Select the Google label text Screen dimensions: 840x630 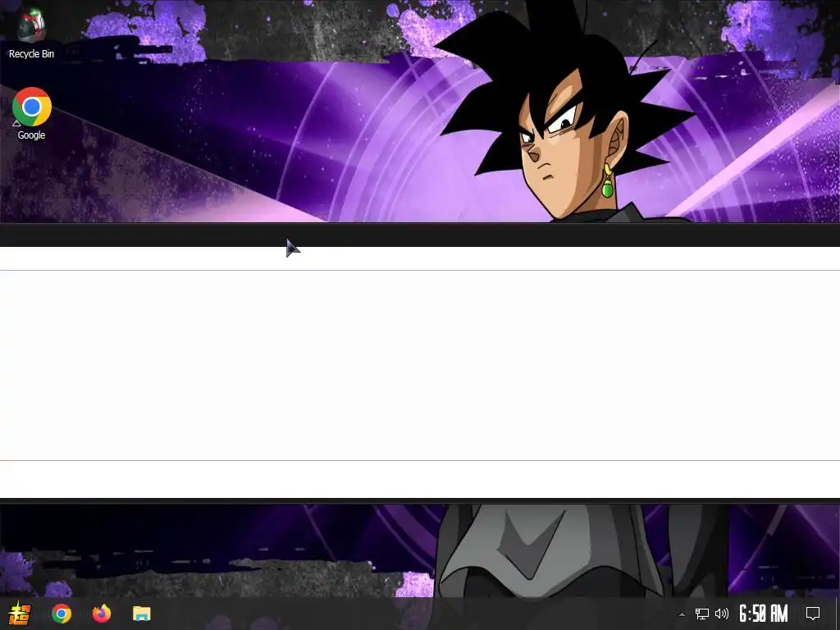point(32,135)
